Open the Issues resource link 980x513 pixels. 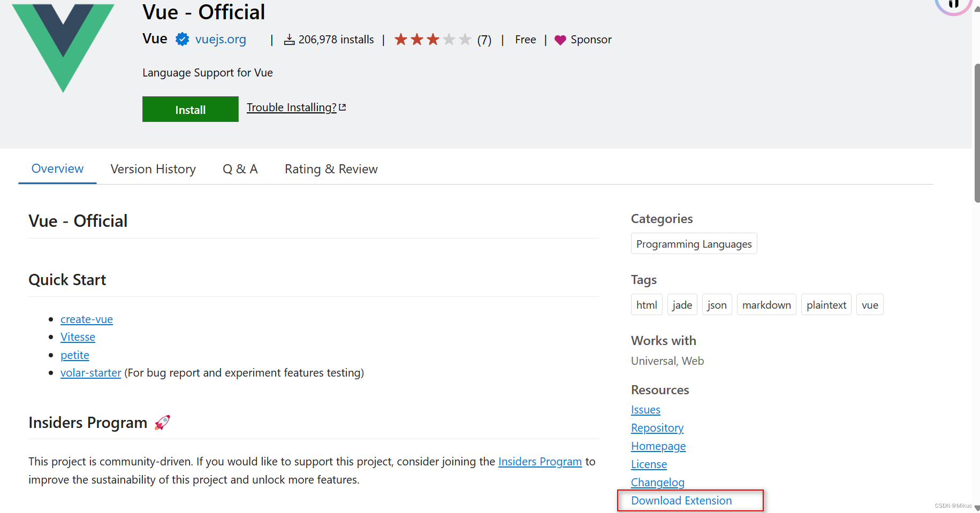(645, 410)
